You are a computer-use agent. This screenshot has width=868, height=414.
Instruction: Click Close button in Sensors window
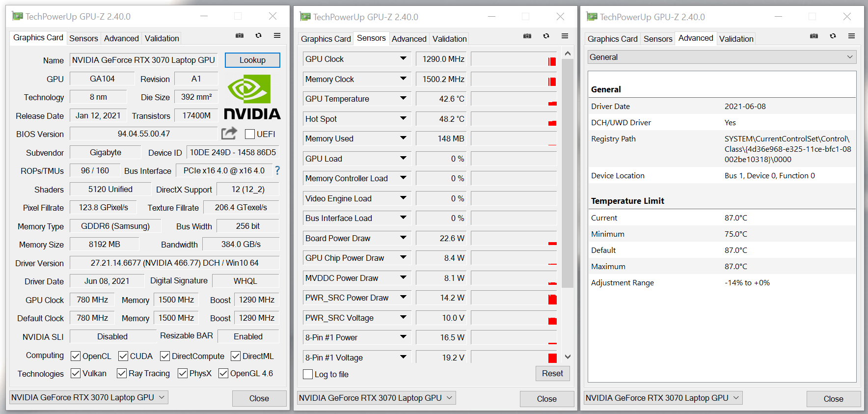click(547, 399)
